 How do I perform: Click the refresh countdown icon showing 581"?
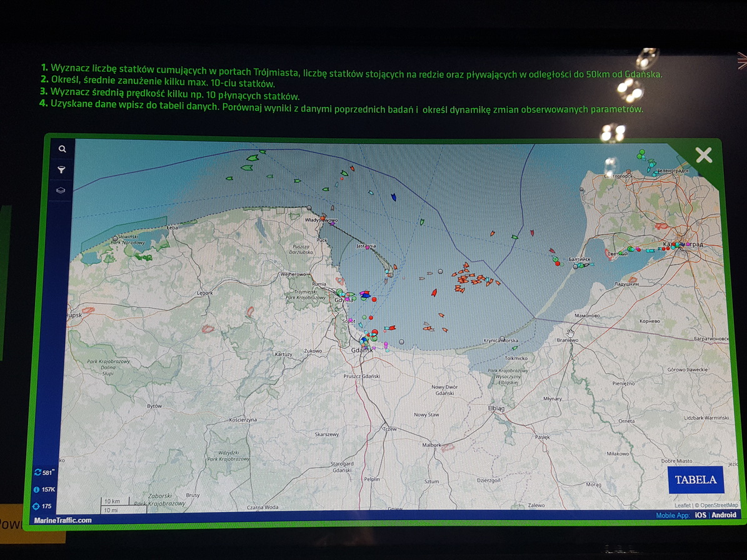(38, 472)
